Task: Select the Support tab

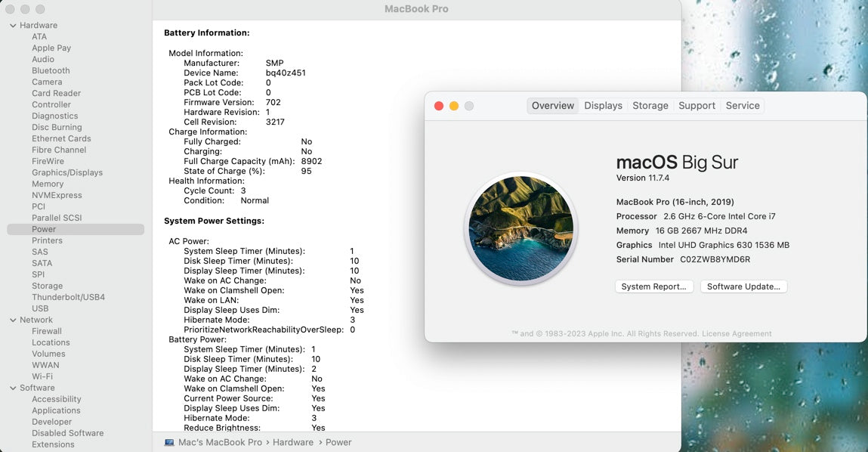Action: click(x=697, y=106)
